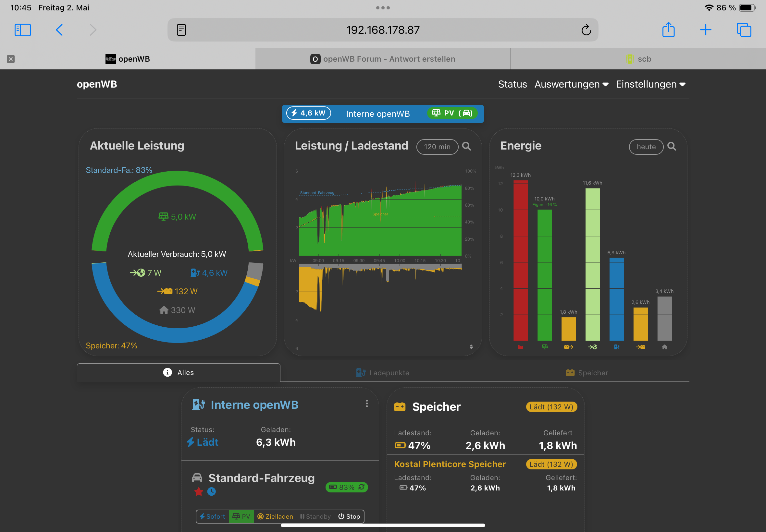Switch charge mode to Stop
Screen dimensions: 766x532
pos(349,516)
